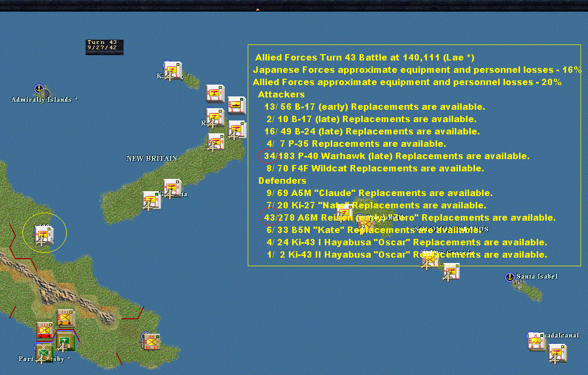The width and height of the screenshot is (588, 375).
Task: Select green Allied air counter near Port Moresby
Action: (65, 341)
